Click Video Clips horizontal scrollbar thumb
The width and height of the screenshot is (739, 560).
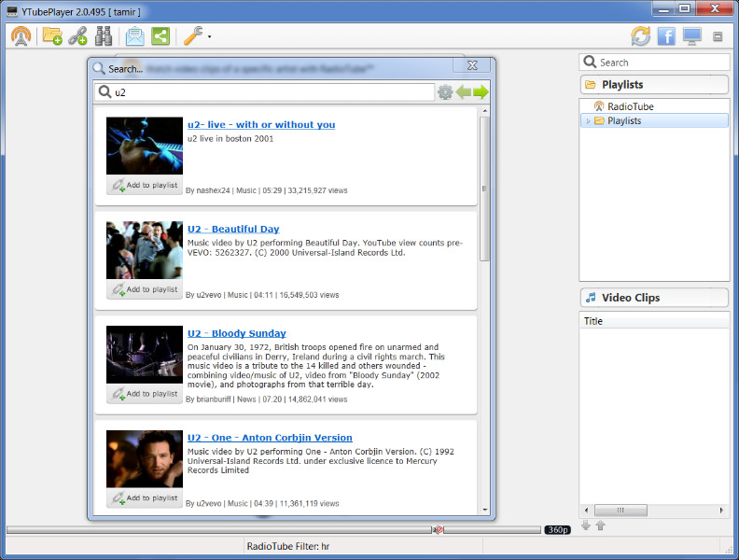tap(620, 510)
